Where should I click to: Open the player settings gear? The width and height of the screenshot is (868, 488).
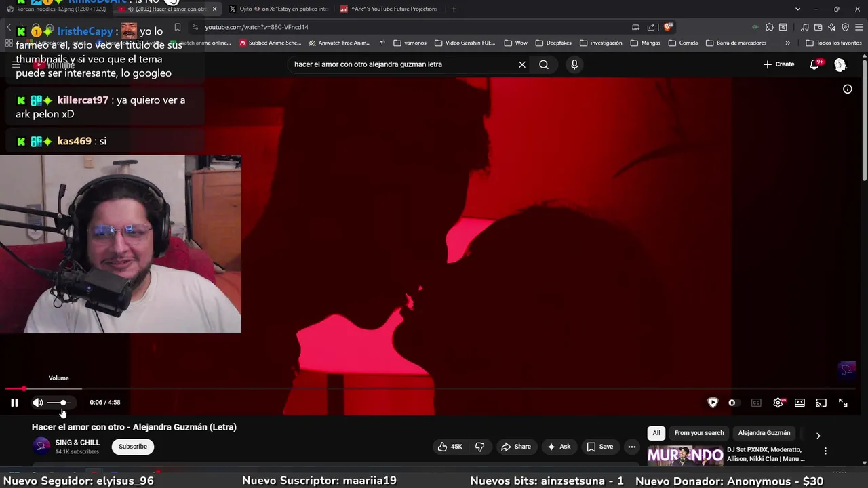click(x=778, y=403)
